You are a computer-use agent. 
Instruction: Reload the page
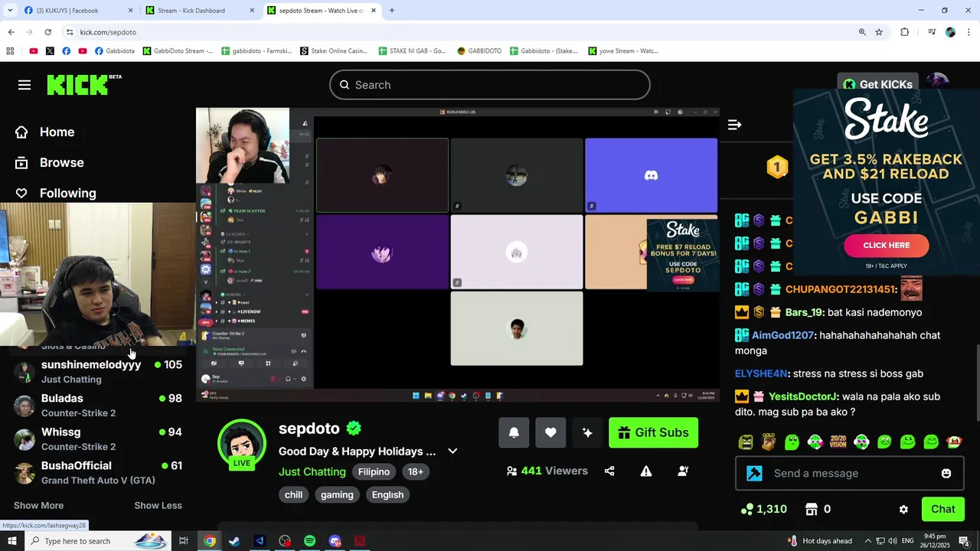47,32
